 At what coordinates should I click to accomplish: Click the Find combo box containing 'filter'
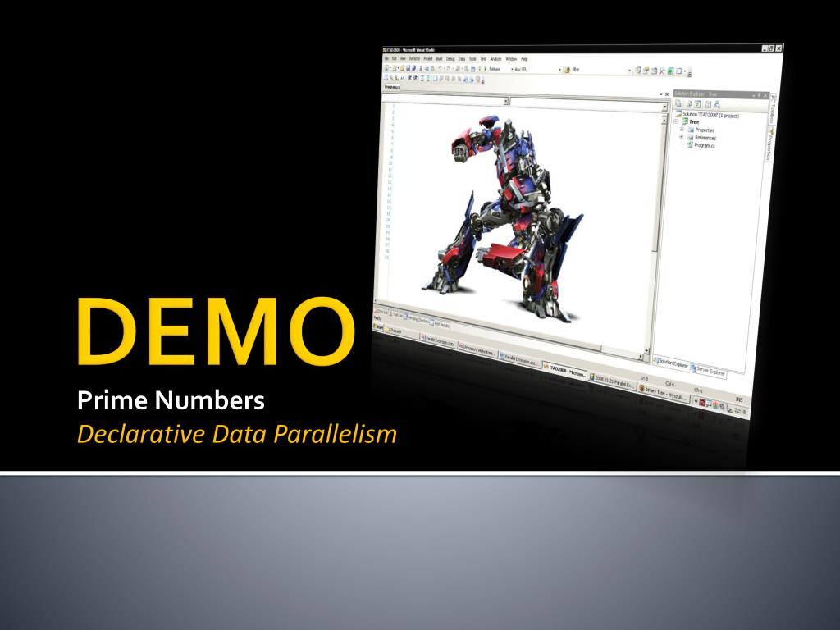tap(601, 70)
